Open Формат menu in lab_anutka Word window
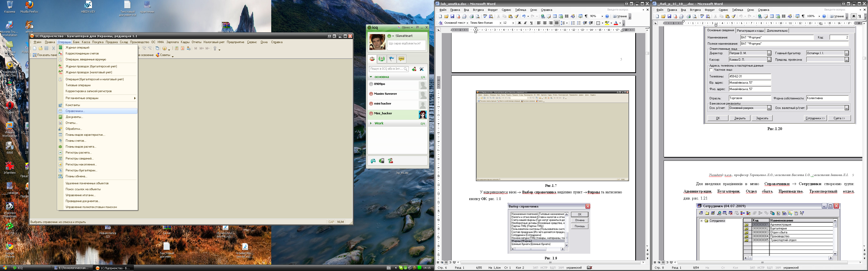Image resolution: width=868 pixels, height=271 pixels. coord(492,10)
